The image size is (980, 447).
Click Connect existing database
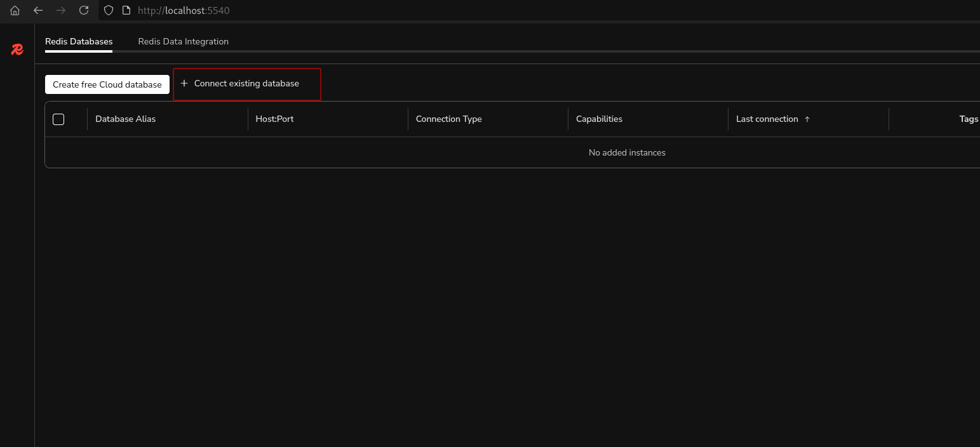[x=246, y=83]
